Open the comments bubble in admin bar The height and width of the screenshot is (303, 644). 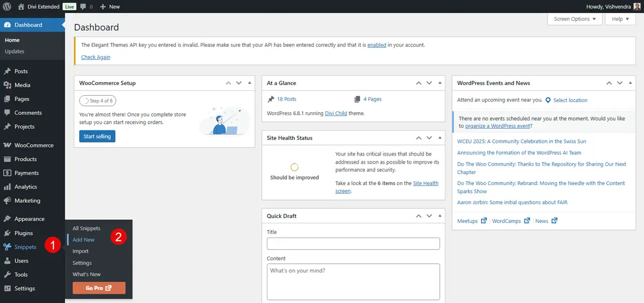point(83,7)
